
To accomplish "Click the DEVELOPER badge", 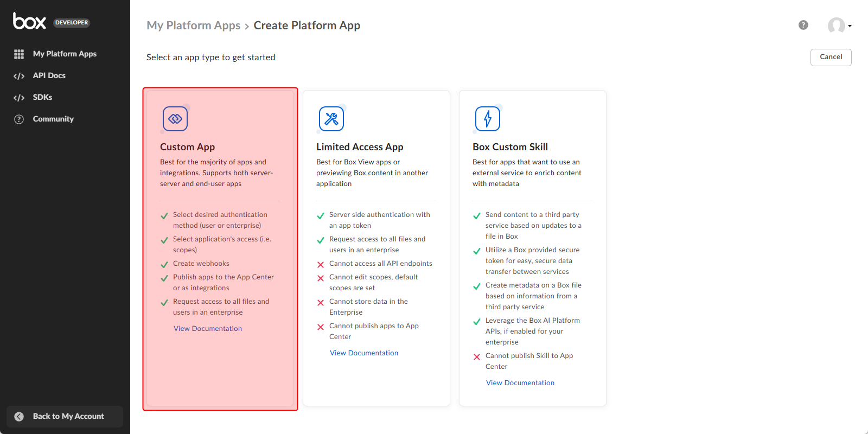I will (x=72, y=23).
